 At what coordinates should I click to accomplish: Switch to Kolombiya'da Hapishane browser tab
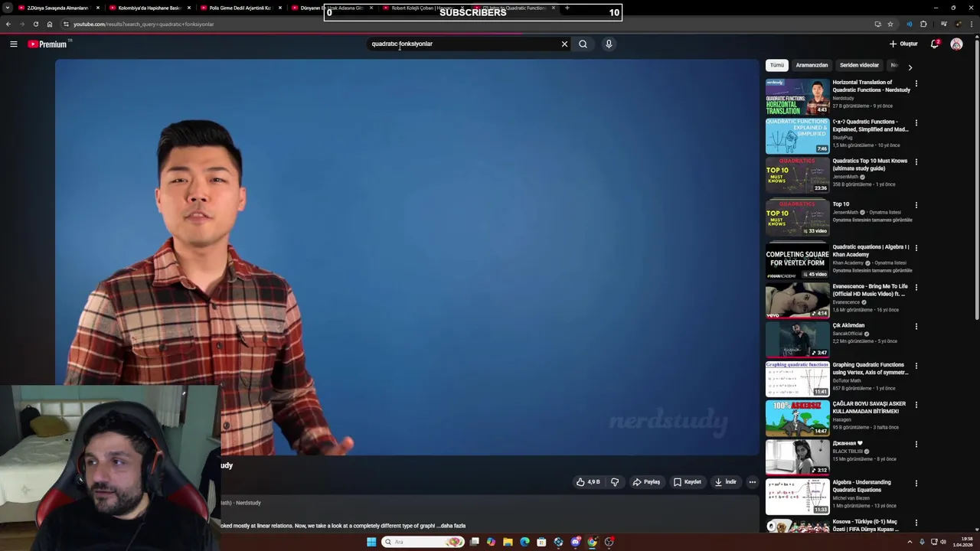149,8
